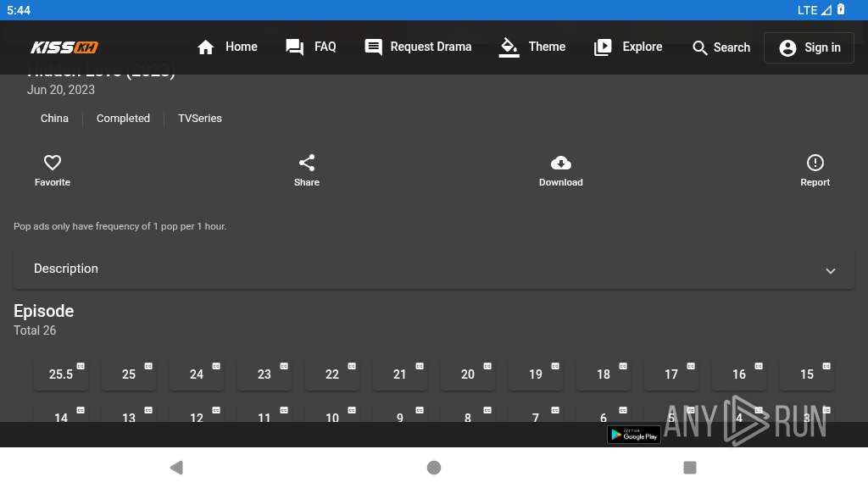Play episode 25
The image size is (868, 488).
click(129, 374)
